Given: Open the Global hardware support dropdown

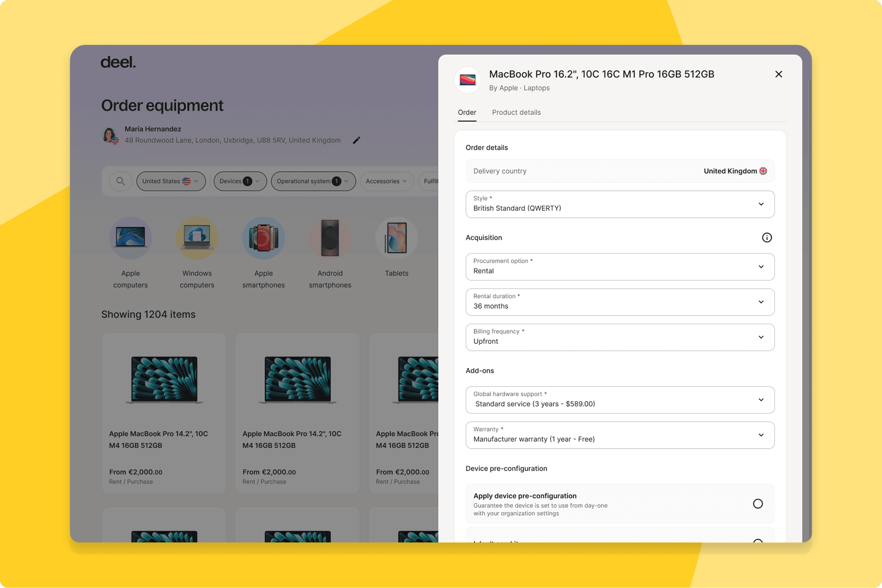Looking at the screenshot, I should click(x=620, y=400).
